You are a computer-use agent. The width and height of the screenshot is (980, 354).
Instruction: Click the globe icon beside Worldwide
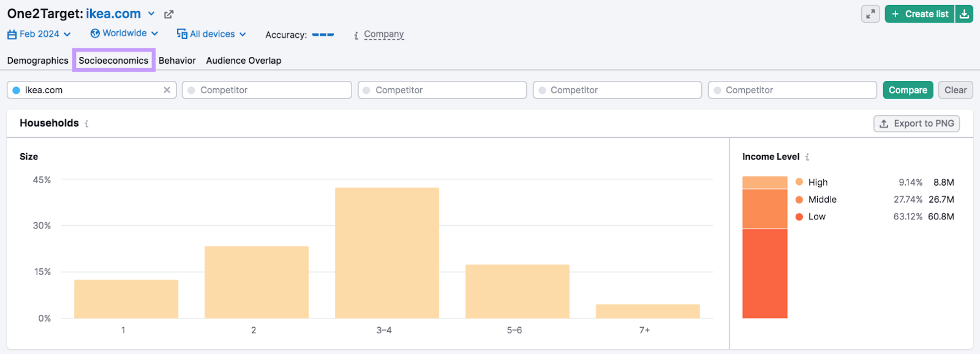[95, 33]
